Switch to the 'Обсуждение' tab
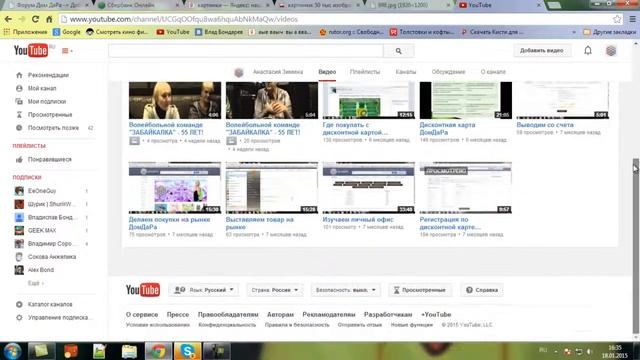640x360 pixels. pos(448,72)
